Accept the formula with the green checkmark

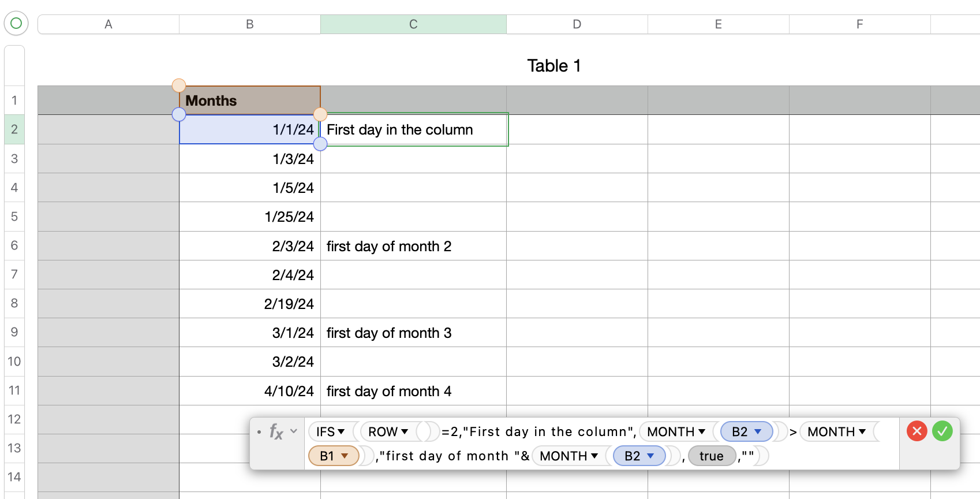pos(942,431)
